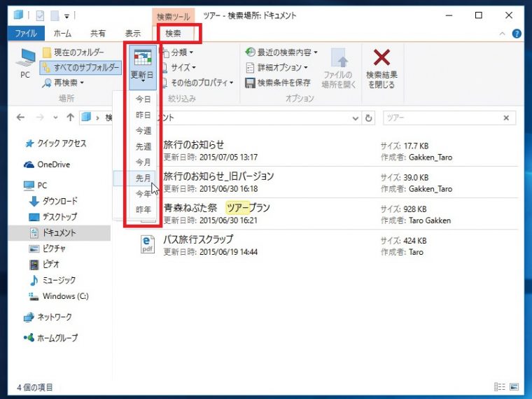Click 検索結果を閉じる red X button
The width and height of the screenshot is (532, 399).
click(x=381, y=68)
